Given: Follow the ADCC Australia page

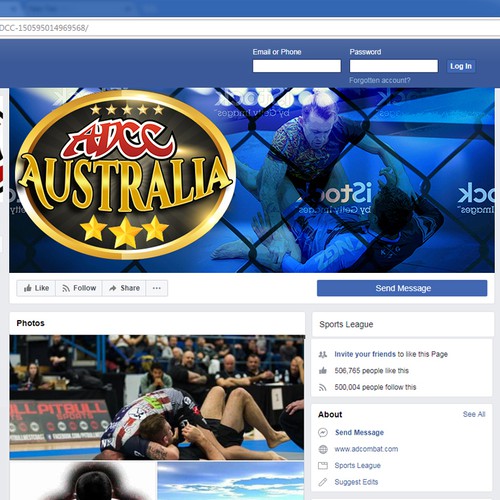Looking at the screenshot, I should point(79,288).
